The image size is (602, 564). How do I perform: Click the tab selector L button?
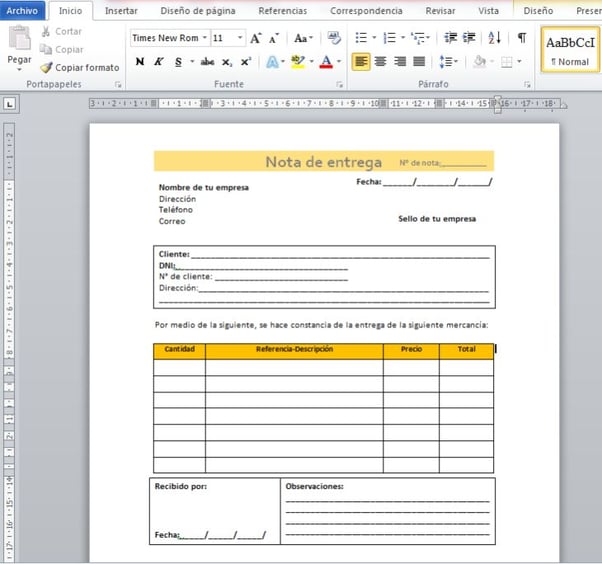click(x=10, y=104)
